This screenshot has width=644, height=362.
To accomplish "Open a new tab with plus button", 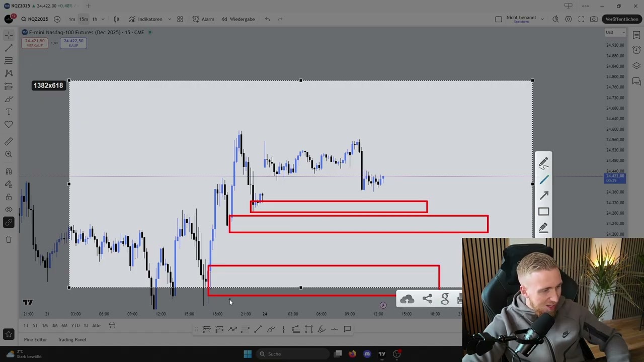I will pyautogui.click(x=89, y=6).
